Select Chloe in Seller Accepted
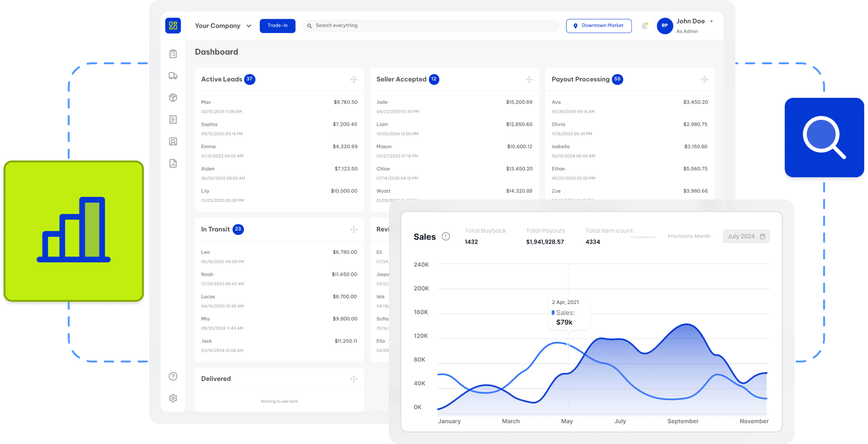Viewport: 868px width, 444px height. pyautogui.click(x=454, y=173)
